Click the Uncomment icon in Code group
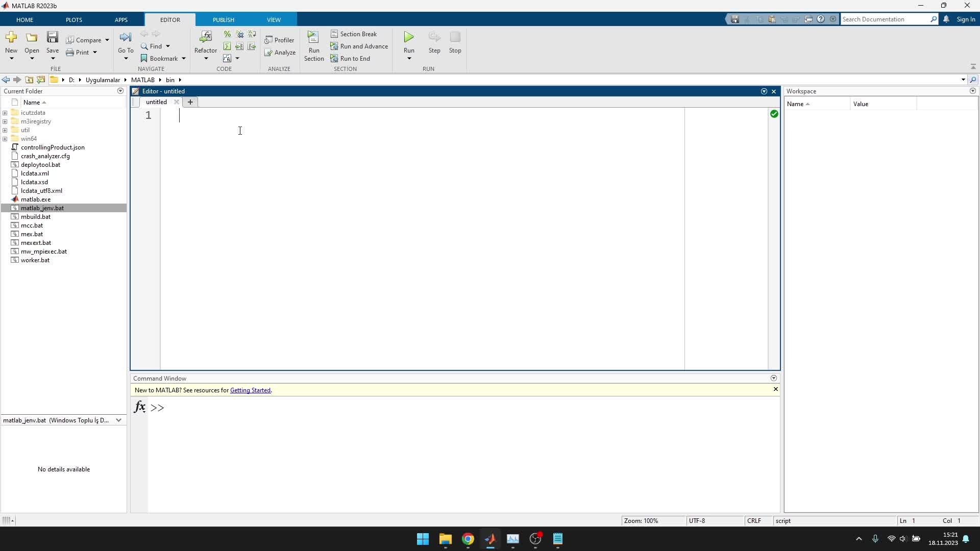980x551 pixels. [239, 34]
